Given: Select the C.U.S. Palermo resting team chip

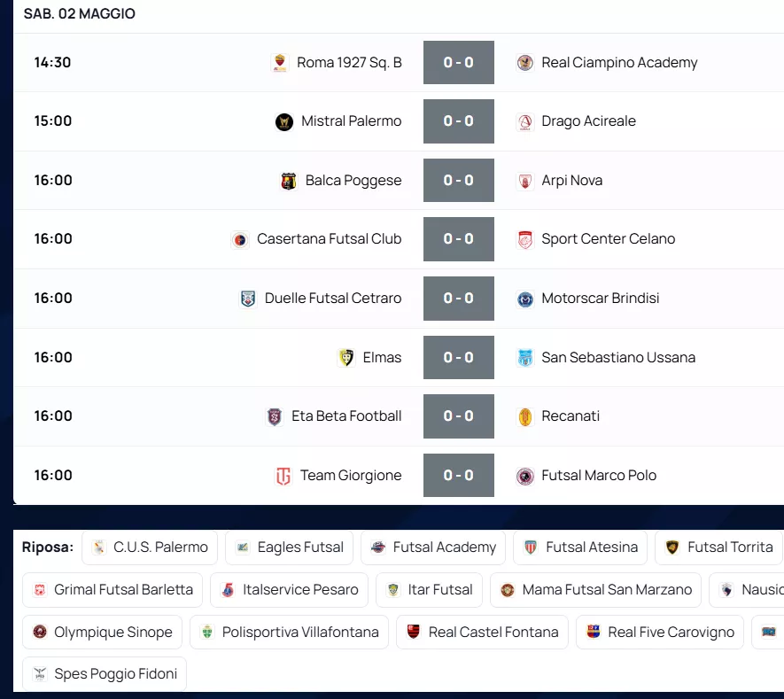Looking at the screenshot, I should click(x=150, y=548).
